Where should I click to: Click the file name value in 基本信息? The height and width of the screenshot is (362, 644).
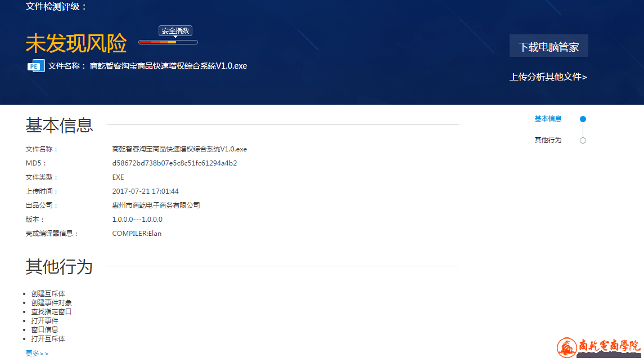[x=179, y=149]
